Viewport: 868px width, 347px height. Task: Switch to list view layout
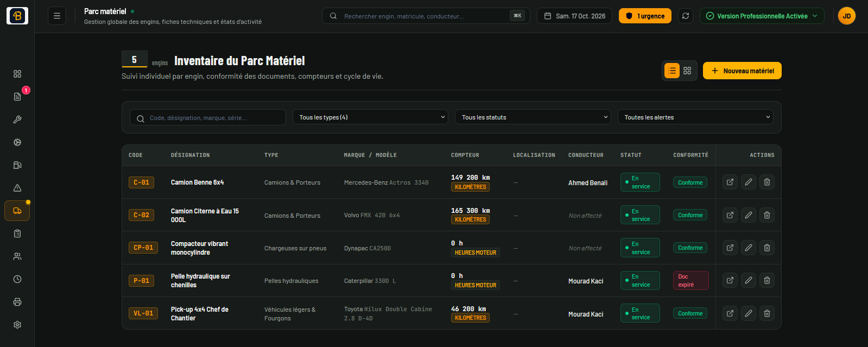(672, 71)
